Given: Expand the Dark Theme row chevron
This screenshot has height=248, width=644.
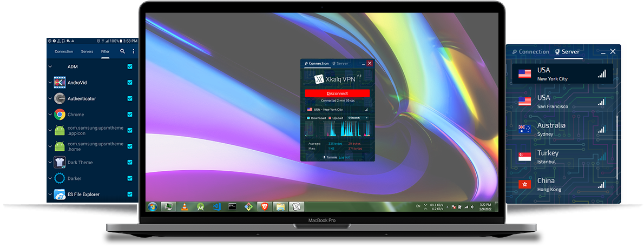Looking at the screenshot, I should (x=50, y=162).
